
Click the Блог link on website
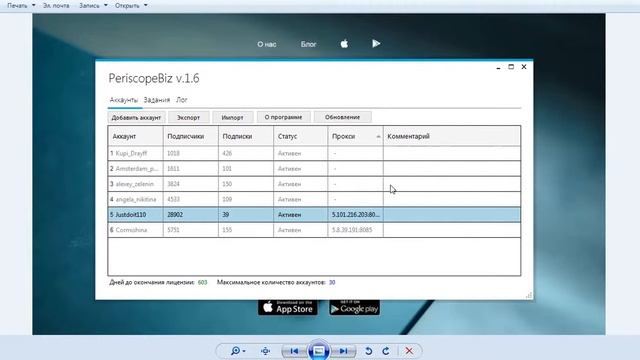309,44
